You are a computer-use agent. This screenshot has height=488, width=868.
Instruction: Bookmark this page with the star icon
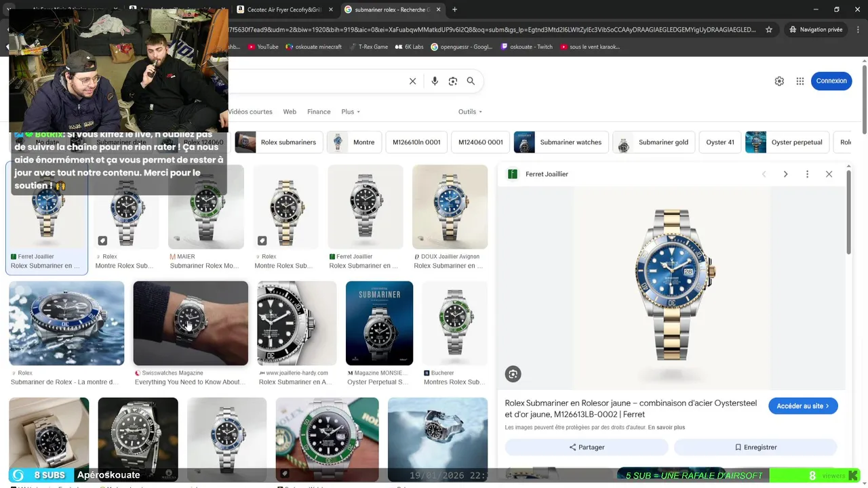tap(769, 30)
